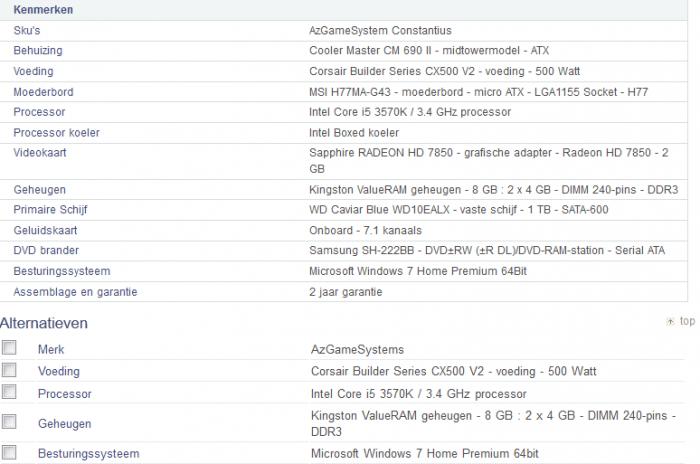Click the DVD brander label

coord(46,251)
